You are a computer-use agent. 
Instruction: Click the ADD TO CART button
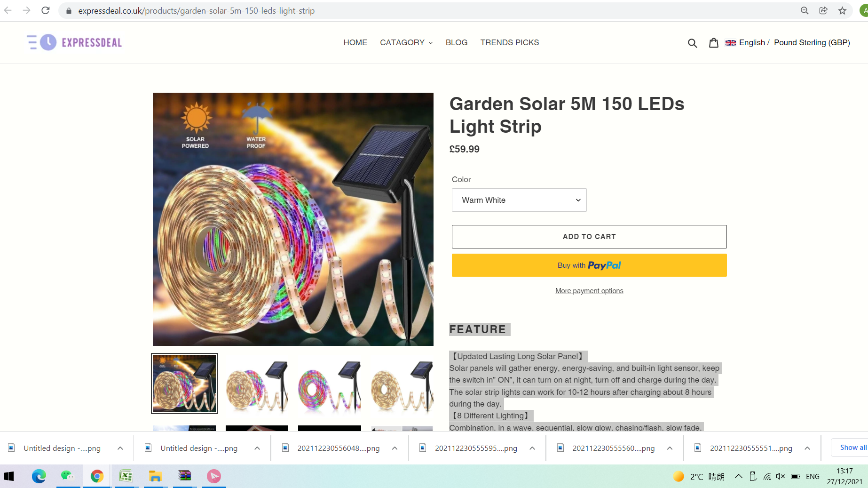(589, 237)
